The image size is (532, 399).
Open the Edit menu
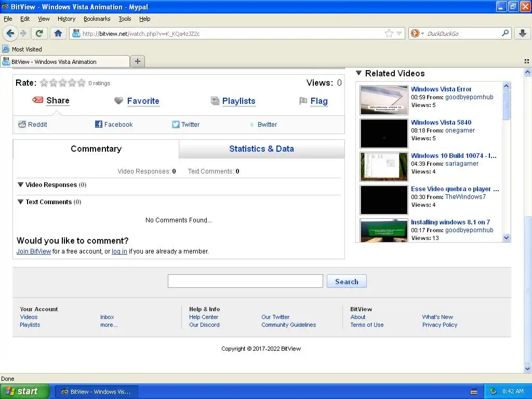(x=25, y=19)
